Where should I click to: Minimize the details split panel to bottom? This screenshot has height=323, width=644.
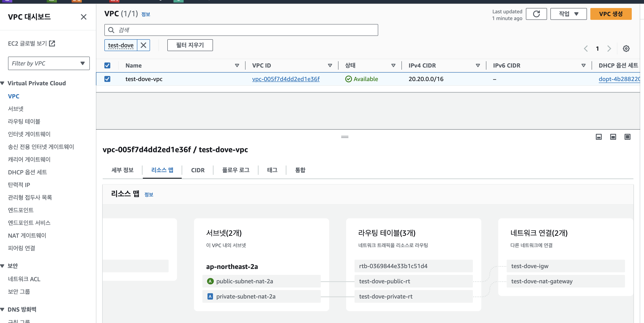[599, 137]
